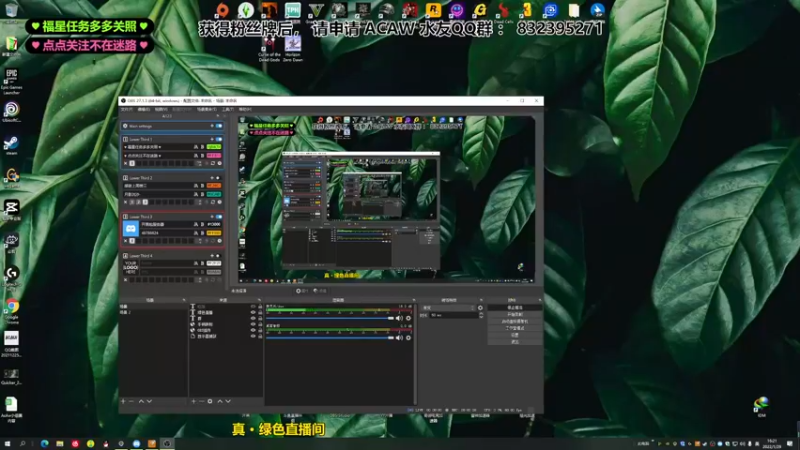Toggle Lower Third 3 switch

click(219, 216)
